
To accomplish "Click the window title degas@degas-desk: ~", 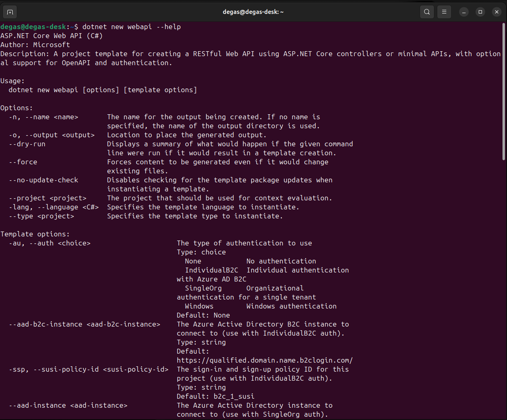I will coord(253,12).
